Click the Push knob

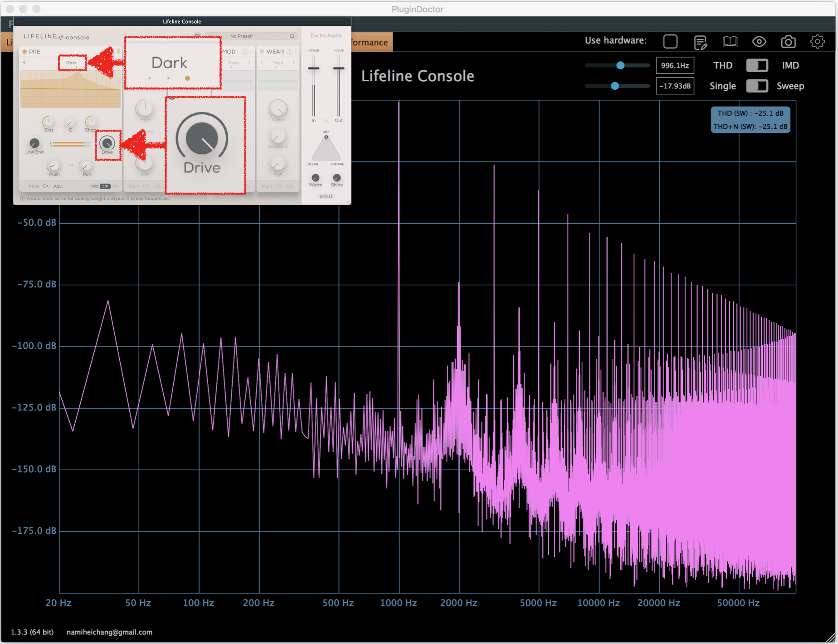[x=54, y=165]
